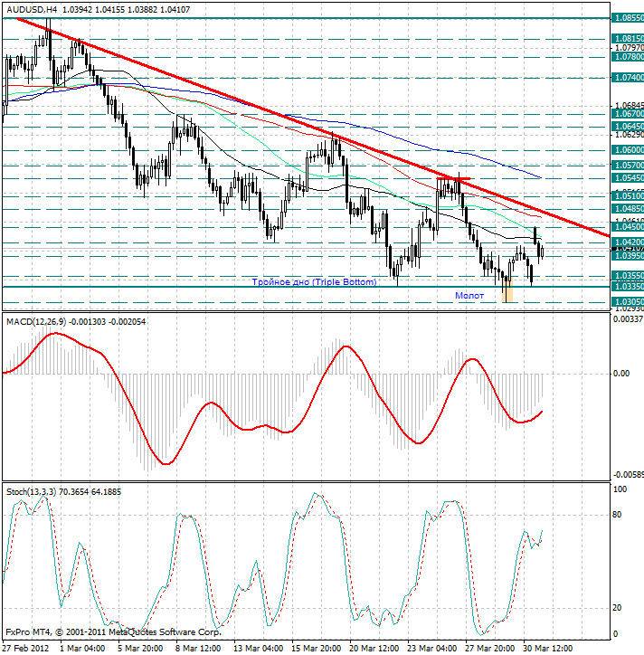Click the 15 Mar 20:00 time label

[317, 649]
